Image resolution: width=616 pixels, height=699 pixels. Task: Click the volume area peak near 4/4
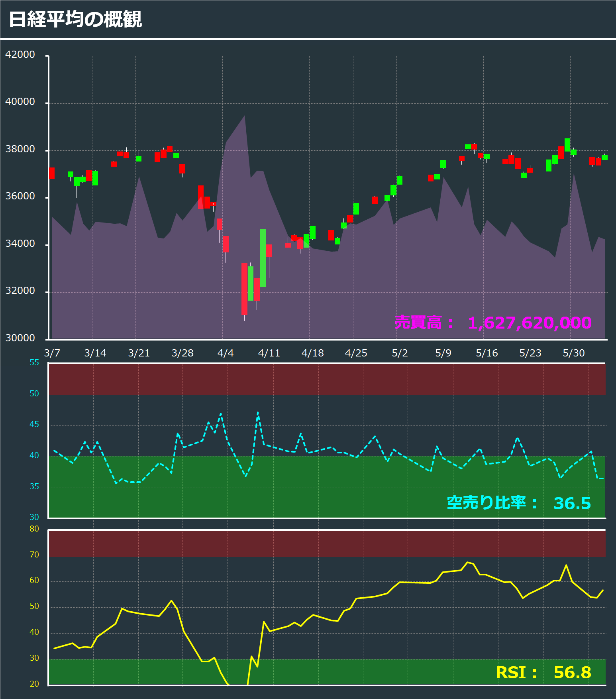[x=244, y=116]
